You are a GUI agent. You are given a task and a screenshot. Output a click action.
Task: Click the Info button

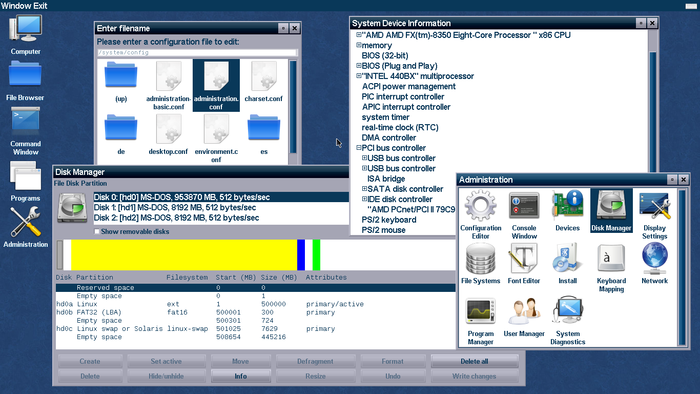241,376
